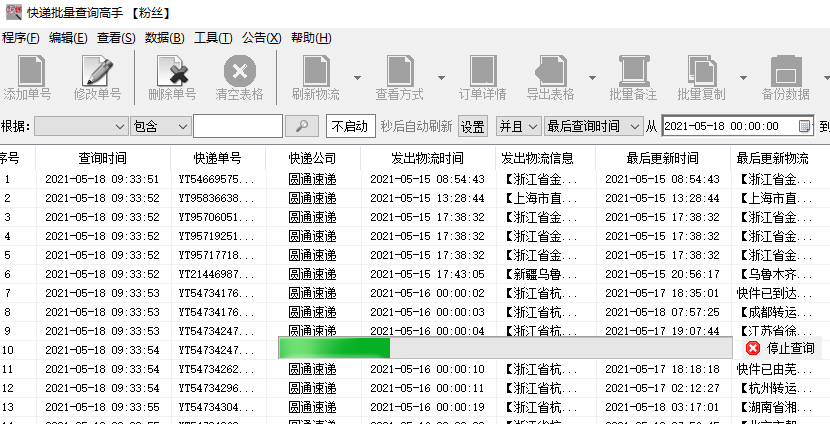Image resolution: width=830 pixels, height=424 pixels.
Task: Expand the 最后查询时间 combo box
Action: [593, 127]
